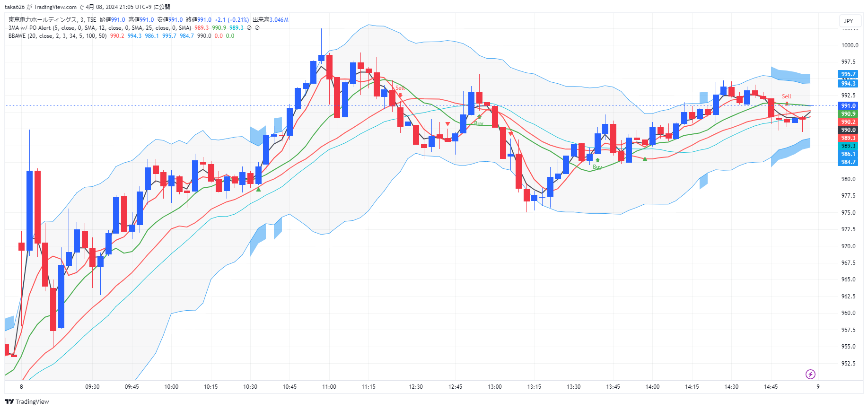Click the TradingView logo at bottom left
This screenshot has height=410, width=868.
27,401
